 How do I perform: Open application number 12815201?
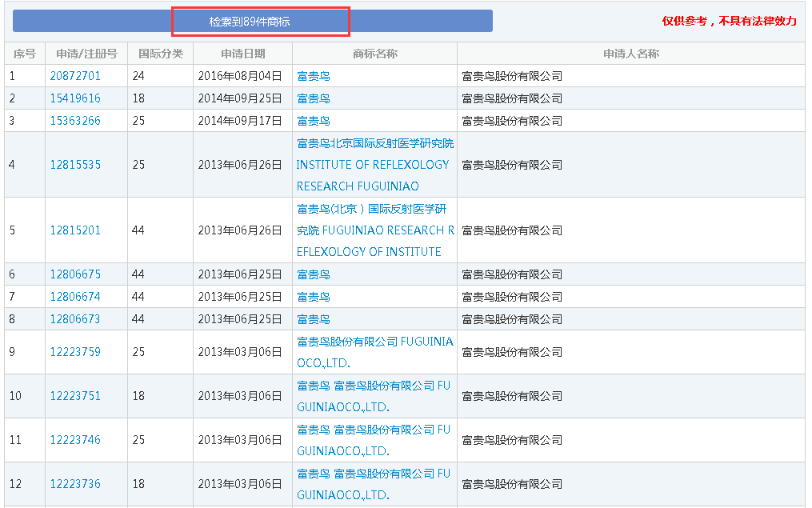click(x=75, y=230)
